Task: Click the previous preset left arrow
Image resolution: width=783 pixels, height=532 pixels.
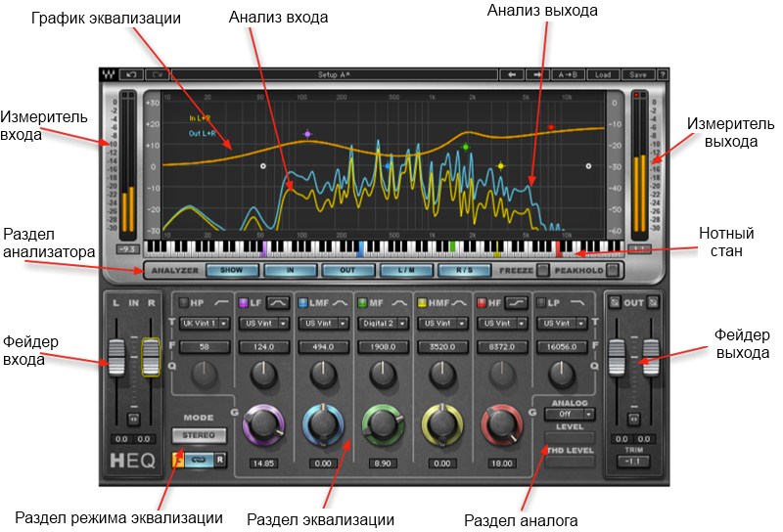Action: (x=512, y=74)
